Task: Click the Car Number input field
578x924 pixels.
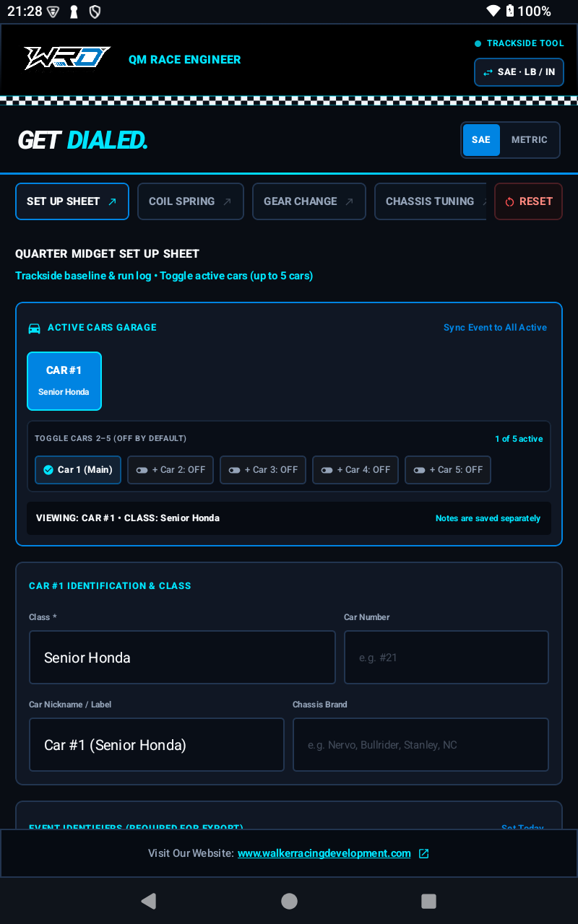Action: [447, 657]
